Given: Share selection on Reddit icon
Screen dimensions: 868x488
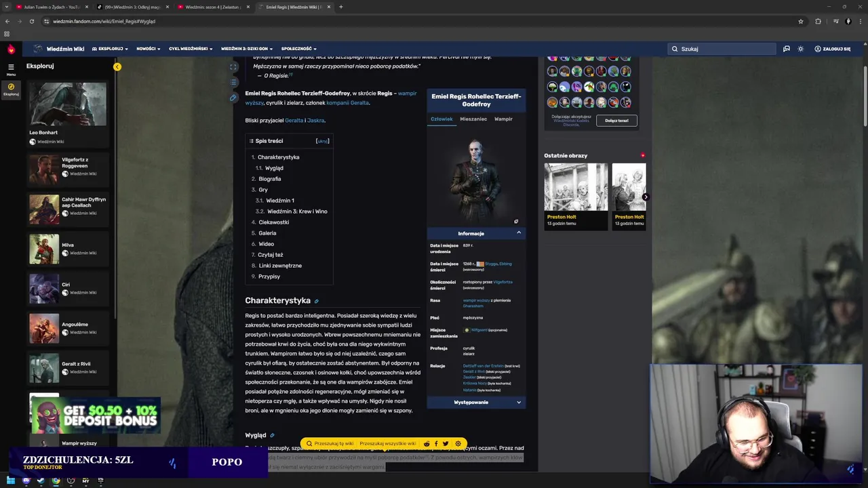Looking at the screenshot, I should click(427, 443).
